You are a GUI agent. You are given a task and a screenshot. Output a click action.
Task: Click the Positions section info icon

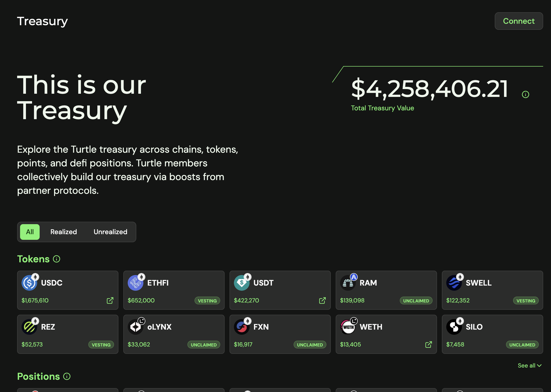(x=66, y=377)
